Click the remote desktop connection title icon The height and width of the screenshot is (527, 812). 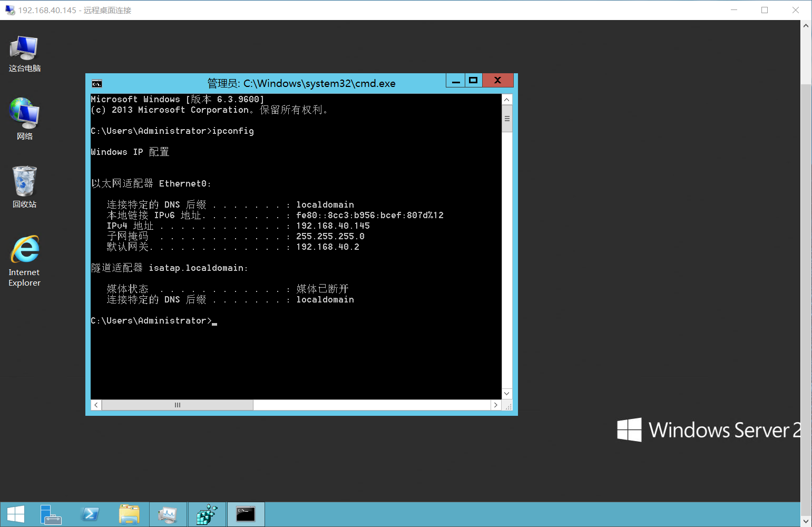(x=10, y=10)
